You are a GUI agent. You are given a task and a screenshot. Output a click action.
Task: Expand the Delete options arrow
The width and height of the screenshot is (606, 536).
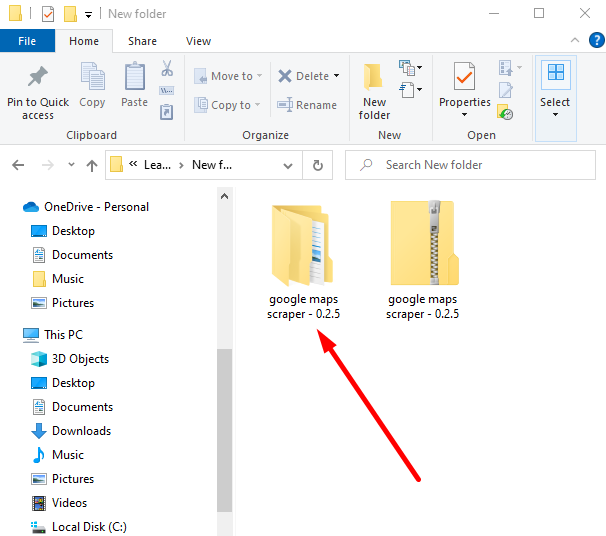(x=337, y=75)
